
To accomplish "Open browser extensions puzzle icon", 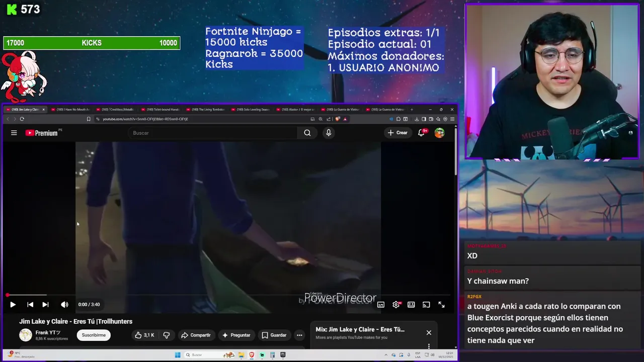I will point(398,119).
